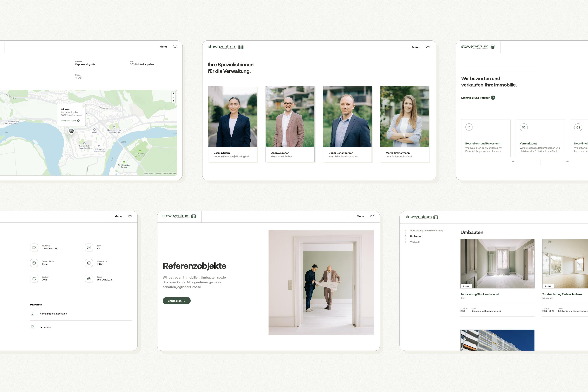Viewport: 588px width, 392px height.
Task: Click the Zimmer icon
Action: pos(89,247)
